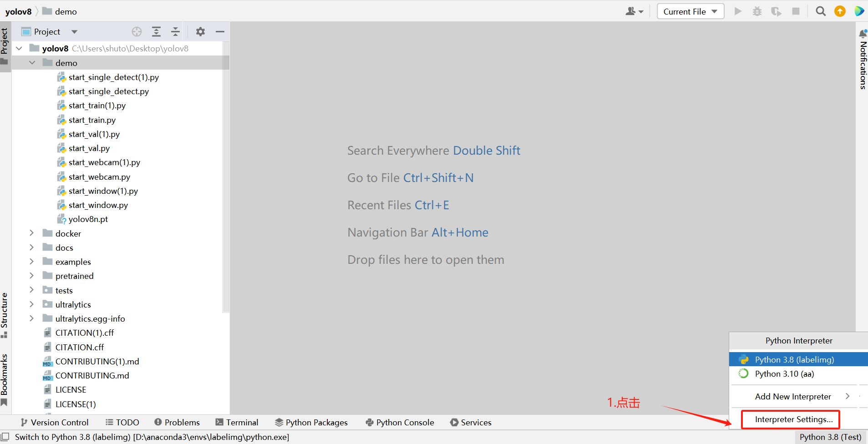Screen dimensions: 868x444
Task: Open the JetBrains Toolbox colorful icon
Action: pos(859,11)
